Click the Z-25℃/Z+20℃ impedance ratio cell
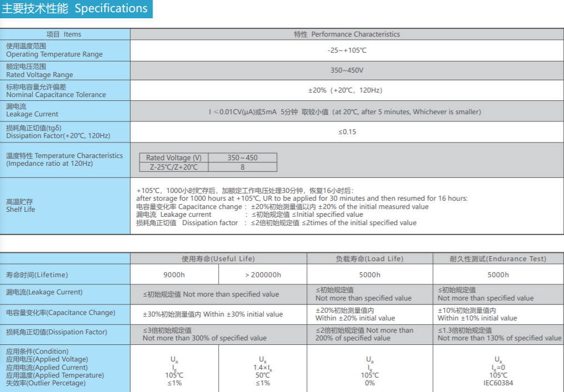This screenshot has width=564, height=392. (x=173, y=167)
